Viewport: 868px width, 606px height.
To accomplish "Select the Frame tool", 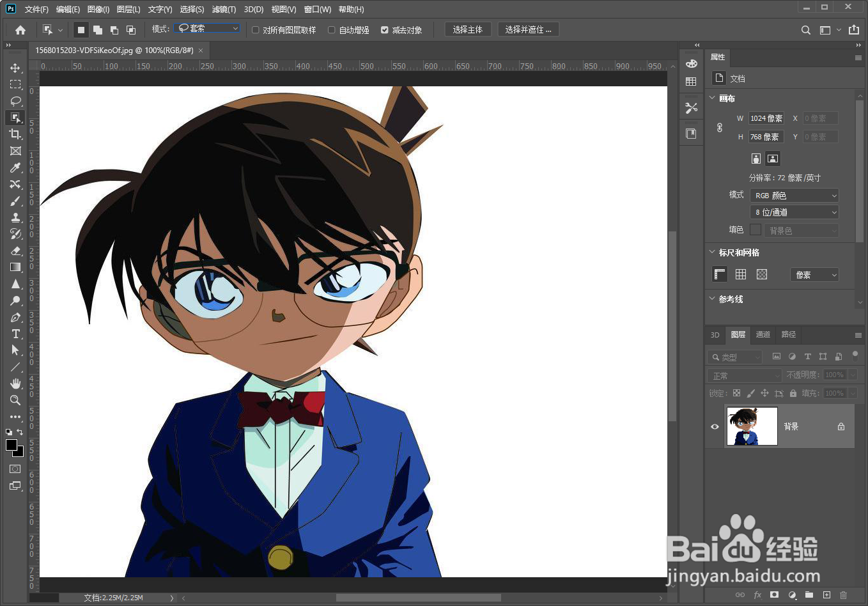I will [15, 151].
